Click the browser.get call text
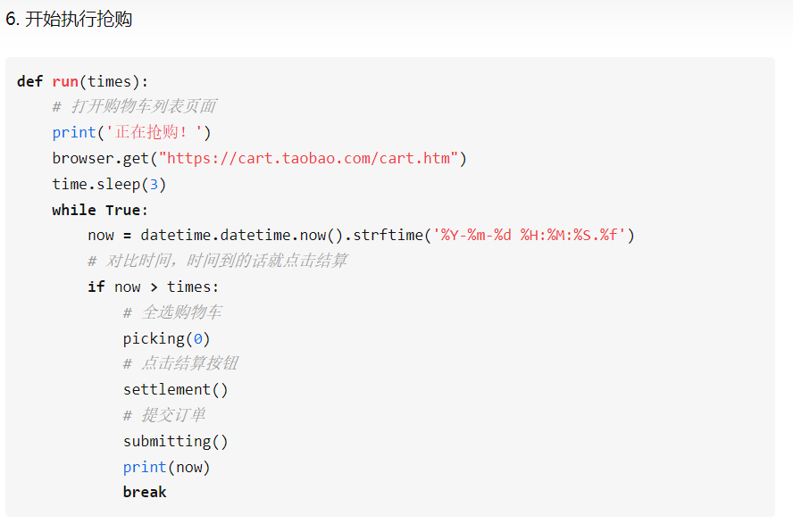The height and width of the screenshot is (532, 793). (101, 159)
